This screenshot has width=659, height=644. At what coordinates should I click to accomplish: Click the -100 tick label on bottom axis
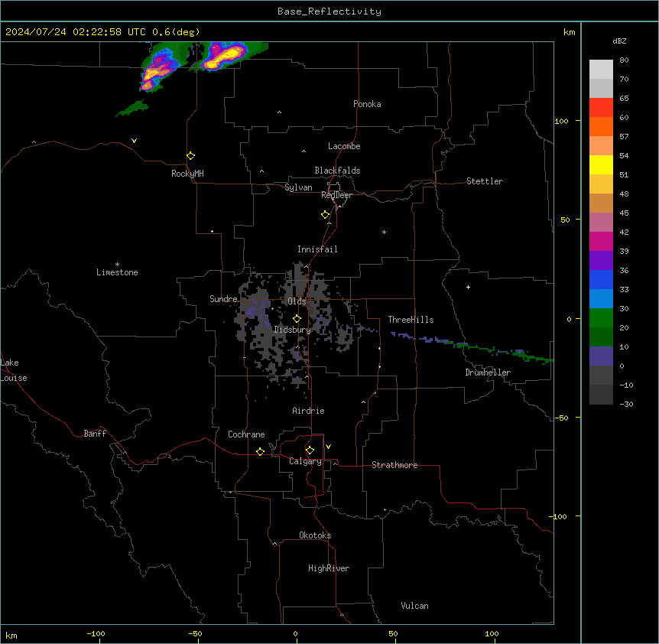click(x=96, y=633)
